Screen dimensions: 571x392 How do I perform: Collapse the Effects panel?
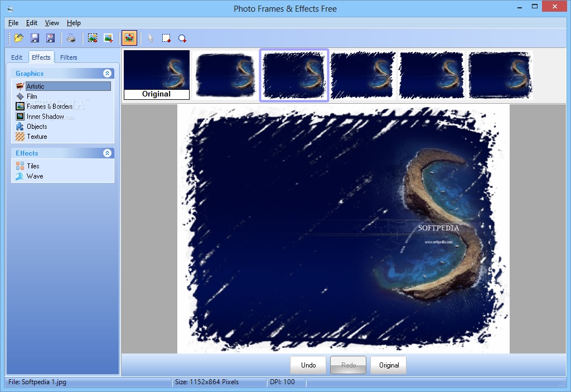point(107,153)
